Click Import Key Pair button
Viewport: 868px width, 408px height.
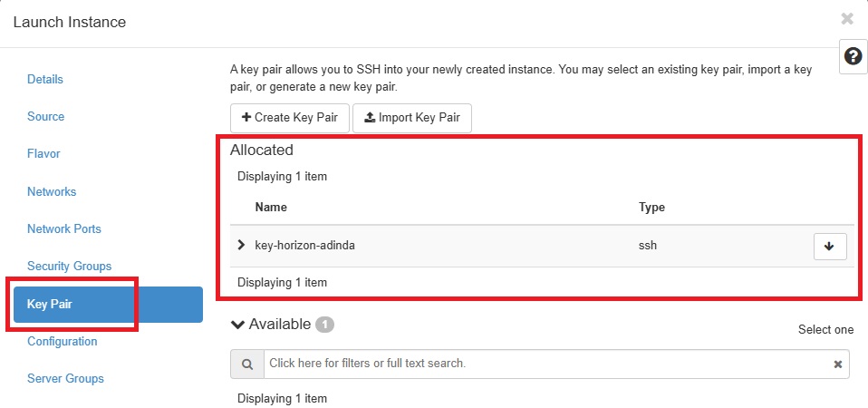click(412, 118)
